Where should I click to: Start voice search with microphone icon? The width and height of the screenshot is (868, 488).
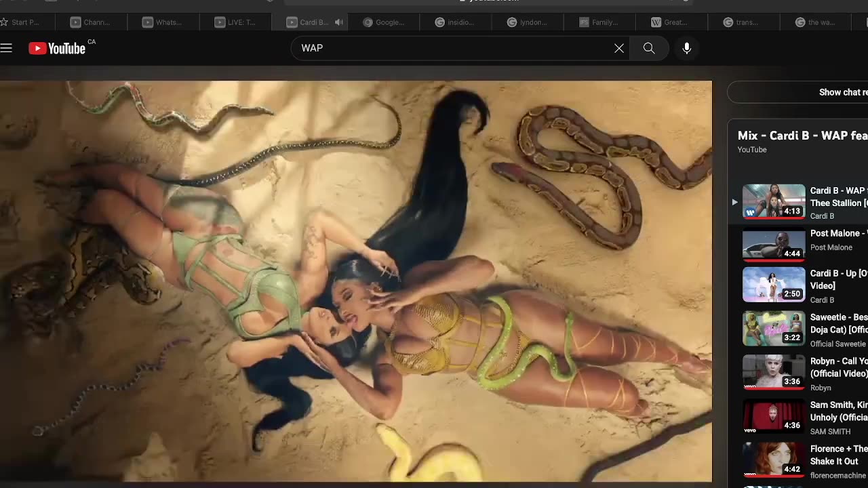[x=687, y=48]
